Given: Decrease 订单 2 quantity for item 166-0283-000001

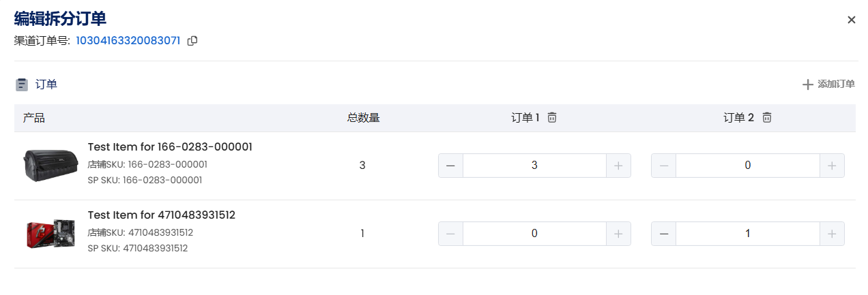Looking at the screenshot, I should pyautogui.click(x=664, y=166).
